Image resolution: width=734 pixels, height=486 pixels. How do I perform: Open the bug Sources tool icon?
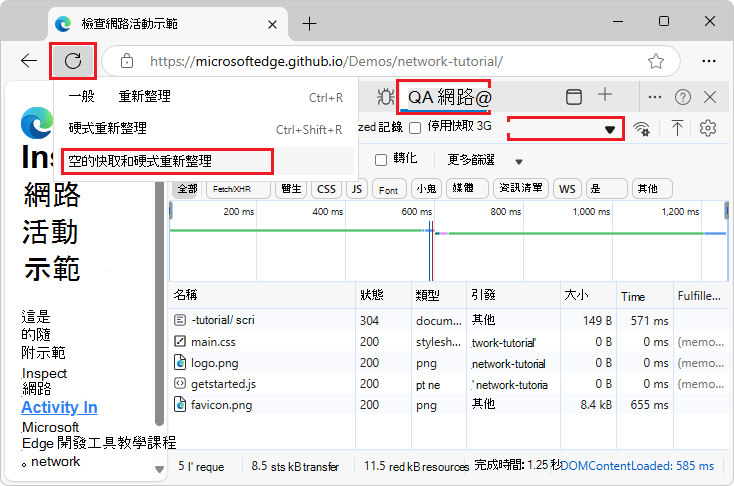(x=386, y=97)
